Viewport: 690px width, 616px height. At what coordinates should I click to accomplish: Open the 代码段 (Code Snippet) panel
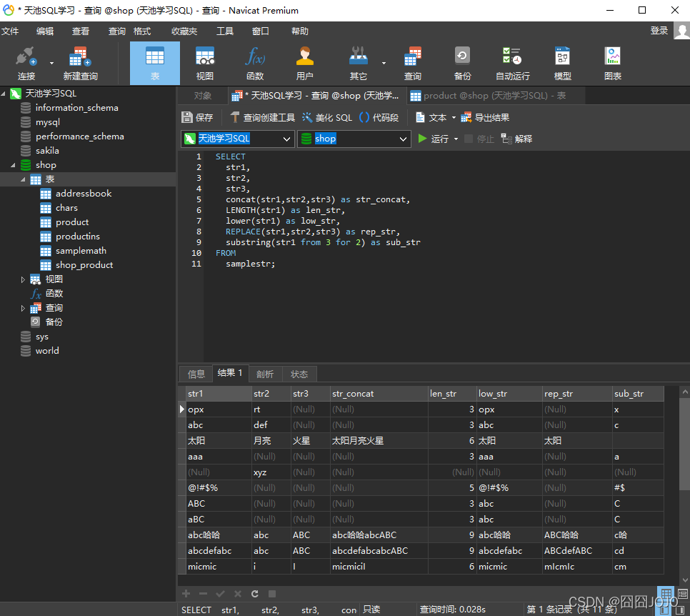(x=379, y=118)
